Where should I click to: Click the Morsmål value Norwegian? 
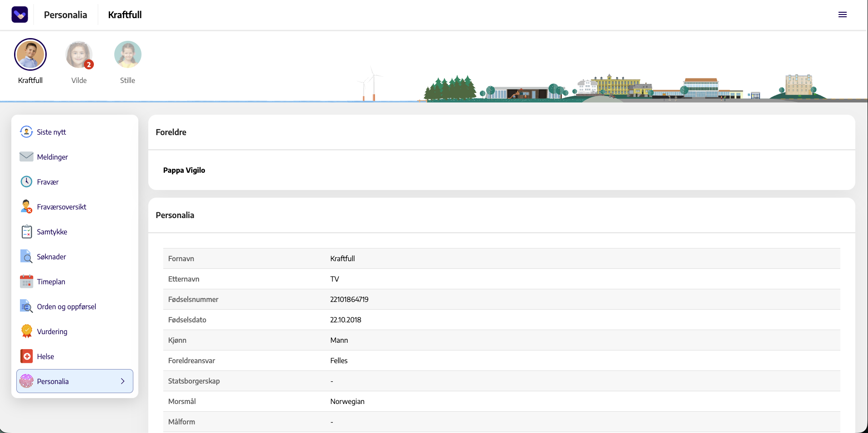click(347, 401)
